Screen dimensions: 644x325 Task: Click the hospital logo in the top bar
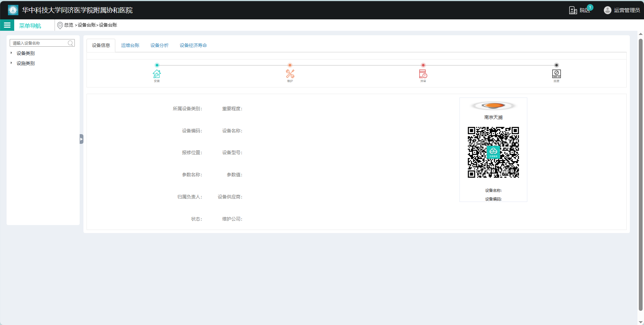(x=13, y=10)
